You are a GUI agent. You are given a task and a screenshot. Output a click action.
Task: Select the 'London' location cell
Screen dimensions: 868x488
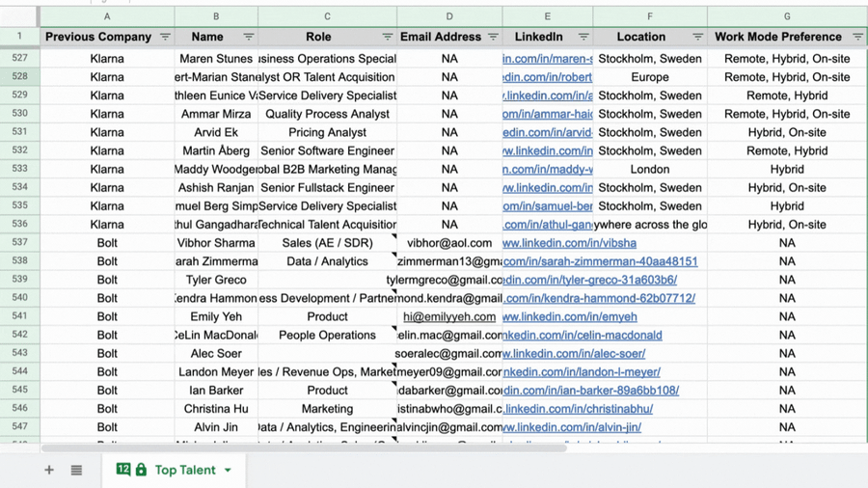(650, 170)
